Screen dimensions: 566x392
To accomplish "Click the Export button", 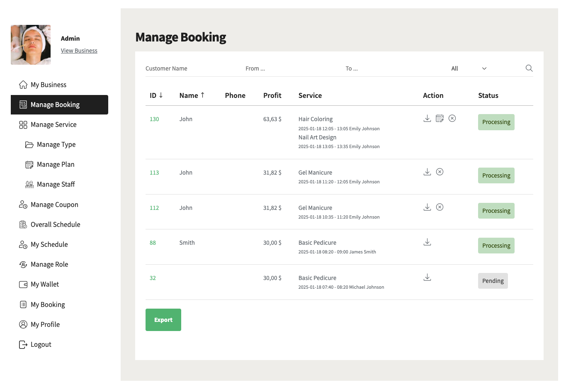I will (163, 320).
